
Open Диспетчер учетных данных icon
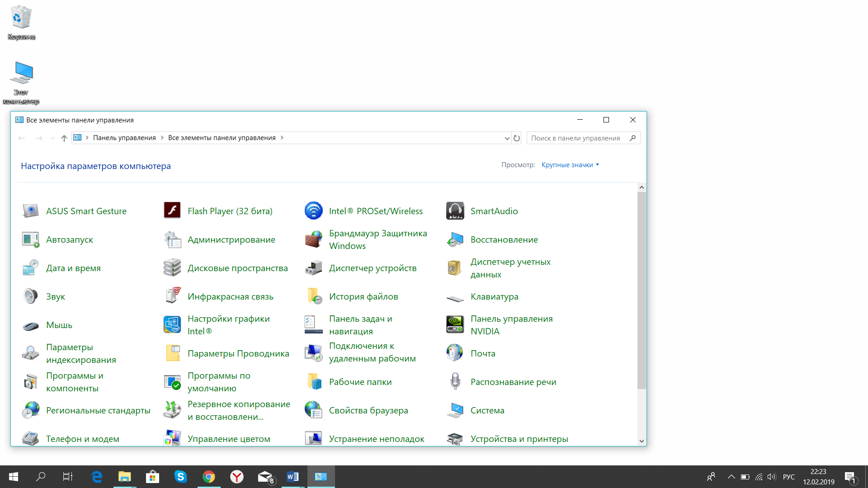pos(455,268)
